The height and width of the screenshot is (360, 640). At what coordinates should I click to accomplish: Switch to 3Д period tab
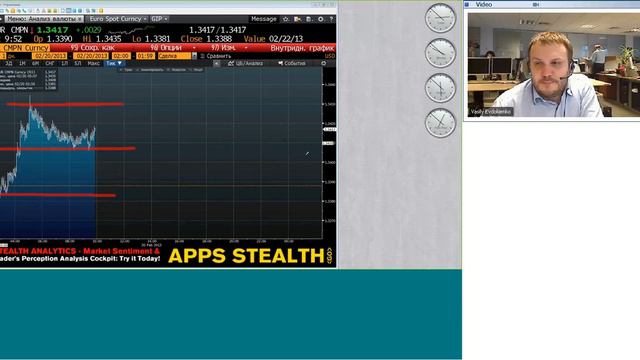[9, 63]
